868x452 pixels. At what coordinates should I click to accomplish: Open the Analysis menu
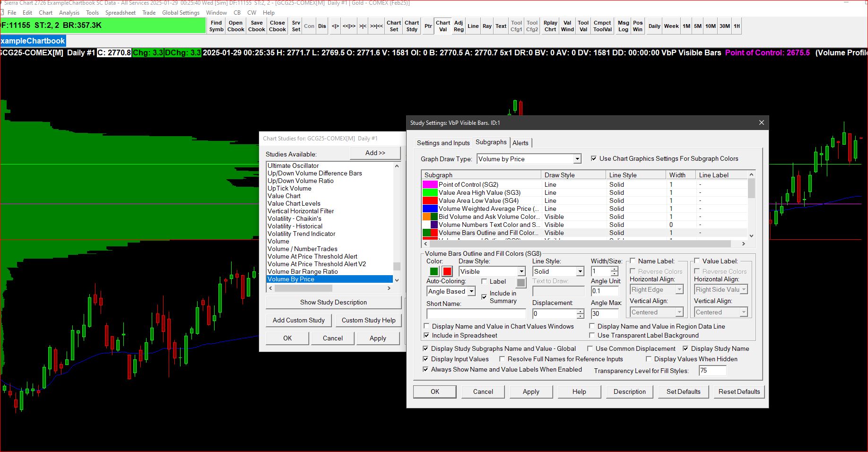69,13
